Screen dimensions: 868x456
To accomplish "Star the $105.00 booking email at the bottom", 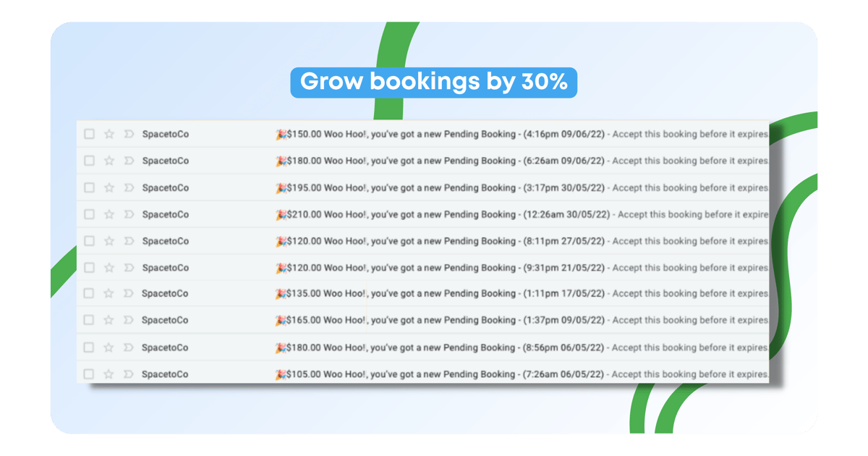I will [x=109, y=374].
